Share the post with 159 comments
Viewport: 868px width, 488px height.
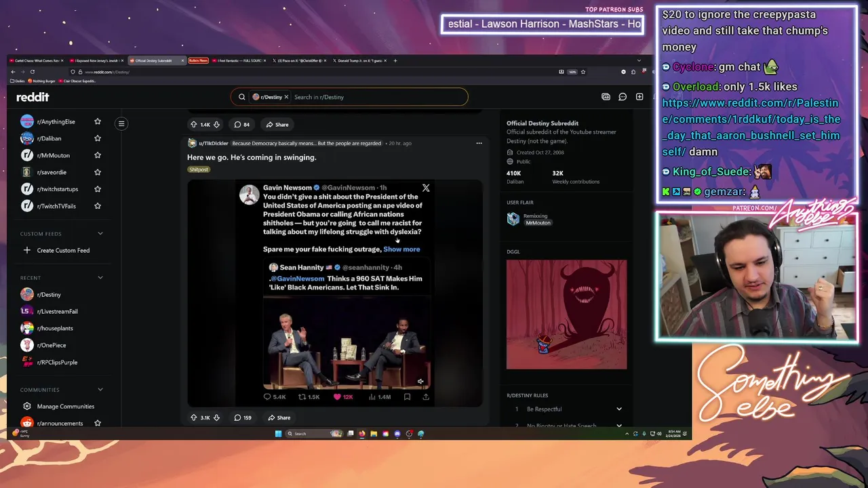click(279, 418)
